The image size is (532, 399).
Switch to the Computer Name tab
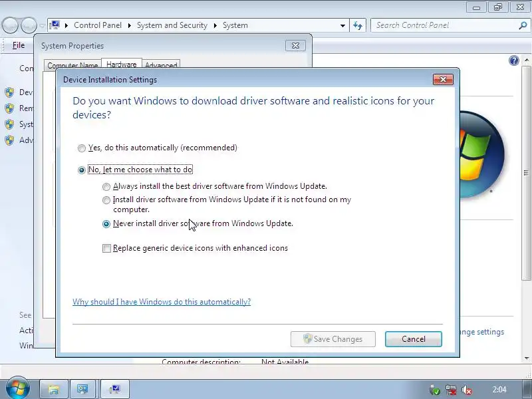tap(72, 65)
